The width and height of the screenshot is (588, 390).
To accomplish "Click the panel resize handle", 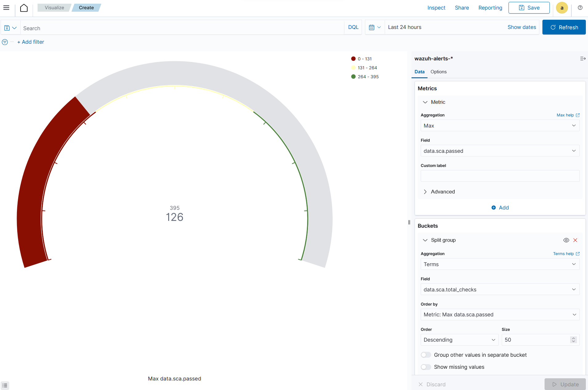I will (x=409, y=222).
